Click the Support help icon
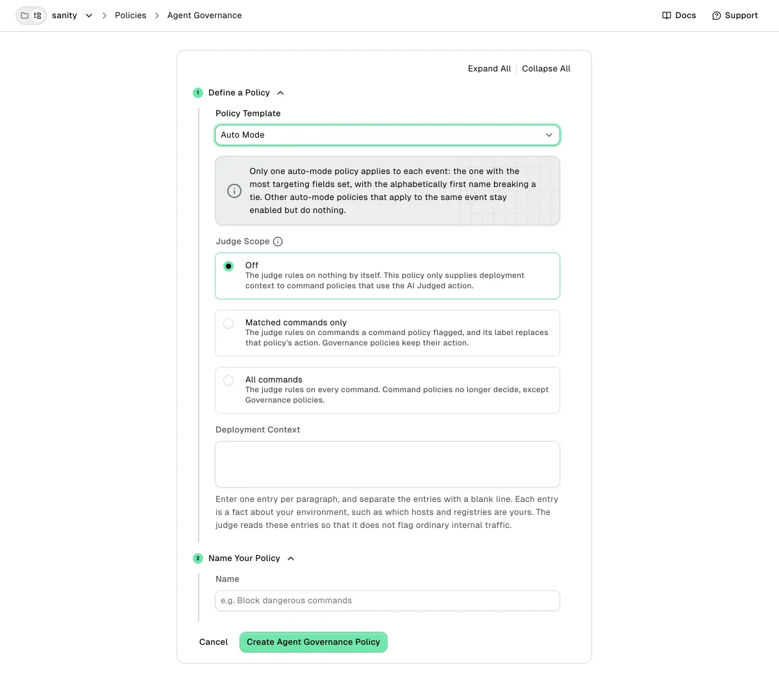Viewport: 779px width, 700px height. (717, 16)
